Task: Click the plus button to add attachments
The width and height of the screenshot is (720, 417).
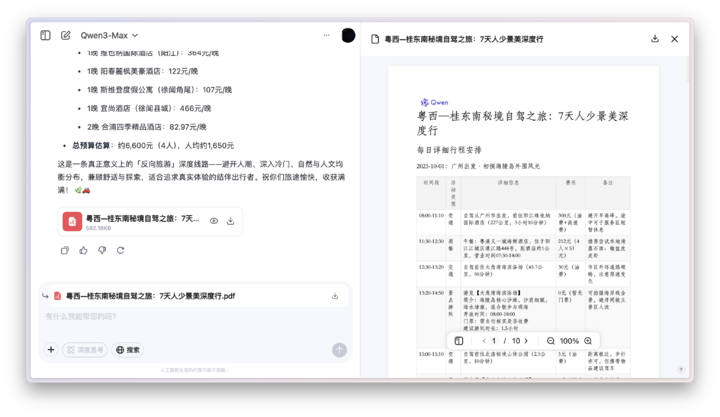Action: (x=50, y=350)
